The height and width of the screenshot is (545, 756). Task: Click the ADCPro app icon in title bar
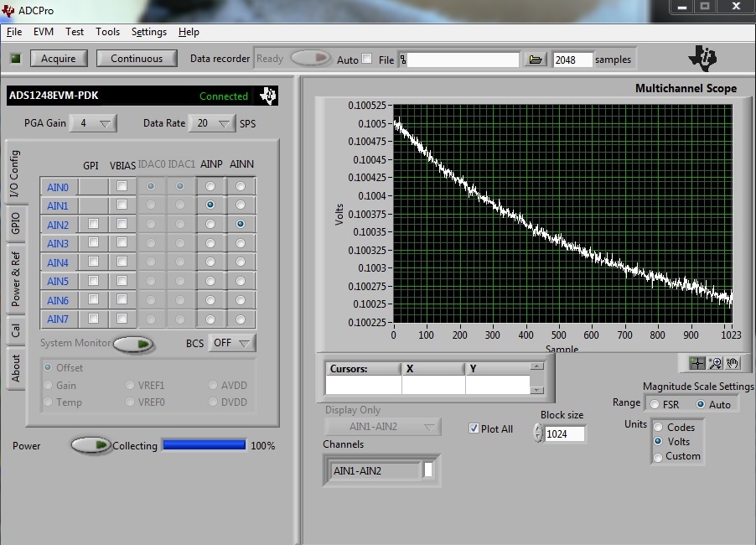click(8, 10)
